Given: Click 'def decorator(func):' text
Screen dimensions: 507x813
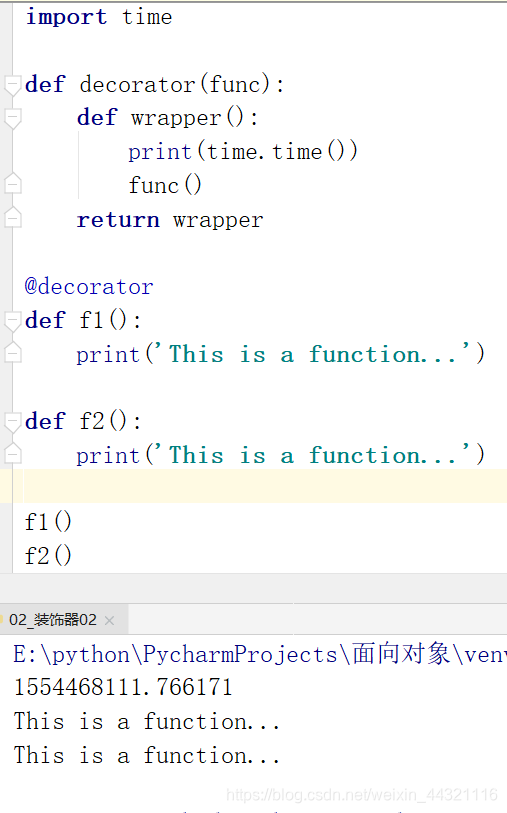Looking at the screenshot, I should coord(154,85).
